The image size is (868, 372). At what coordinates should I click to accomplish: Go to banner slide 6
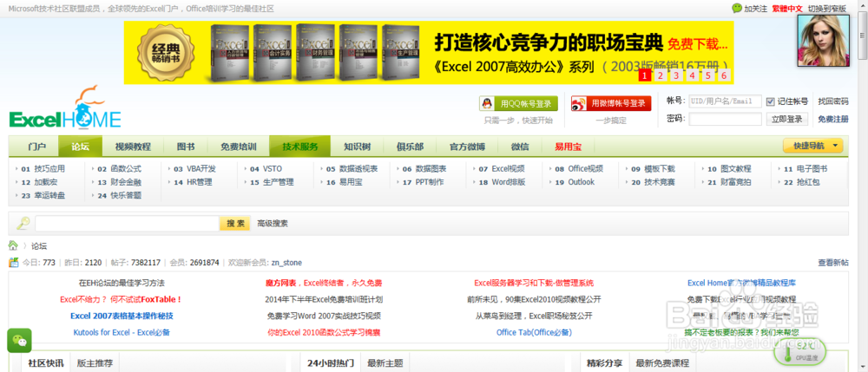pos(725,75)
